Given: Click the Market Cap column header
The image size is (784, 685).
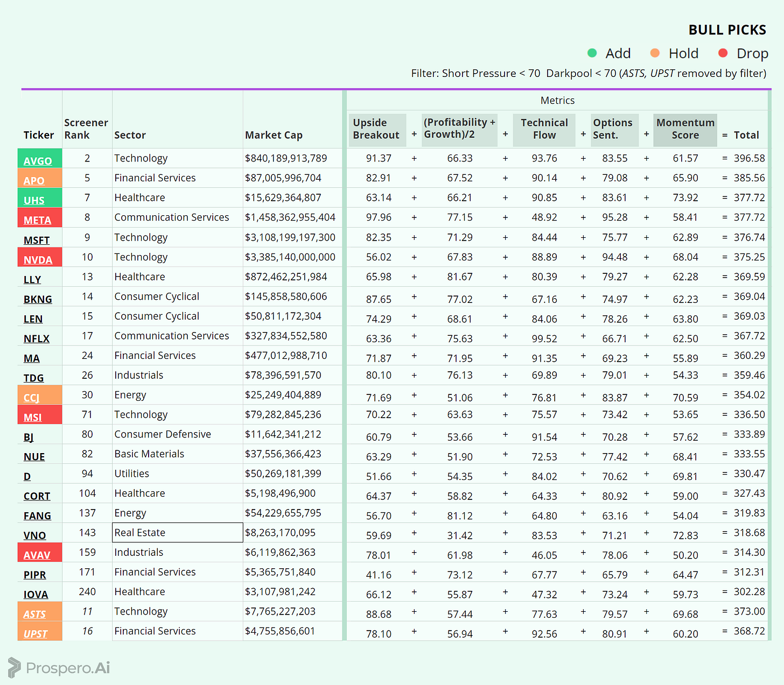Looking at the screenshot, I should click(x=274, y=135).
